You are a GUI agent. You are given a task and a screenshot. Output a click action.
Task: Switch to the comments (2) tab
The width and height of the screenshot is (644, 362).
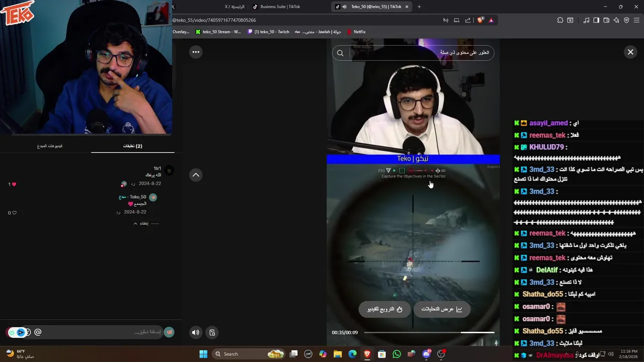(x=133, y=146)
